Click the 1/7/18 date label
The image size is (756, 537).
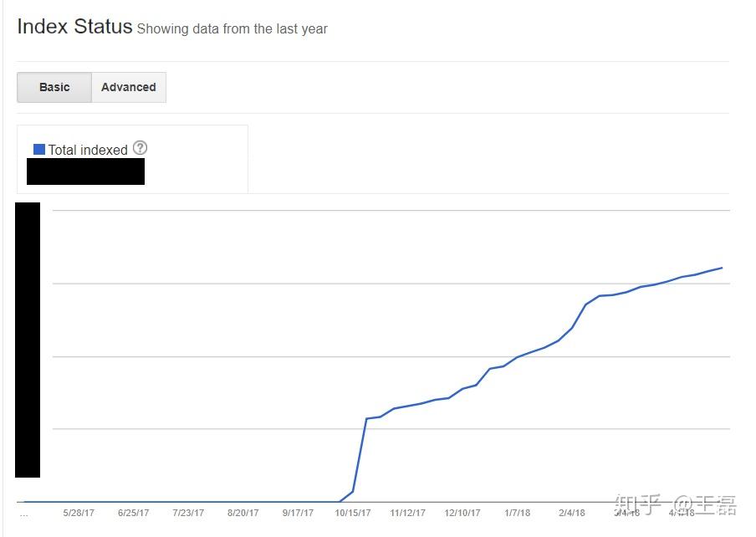click(x=518, y=513)
